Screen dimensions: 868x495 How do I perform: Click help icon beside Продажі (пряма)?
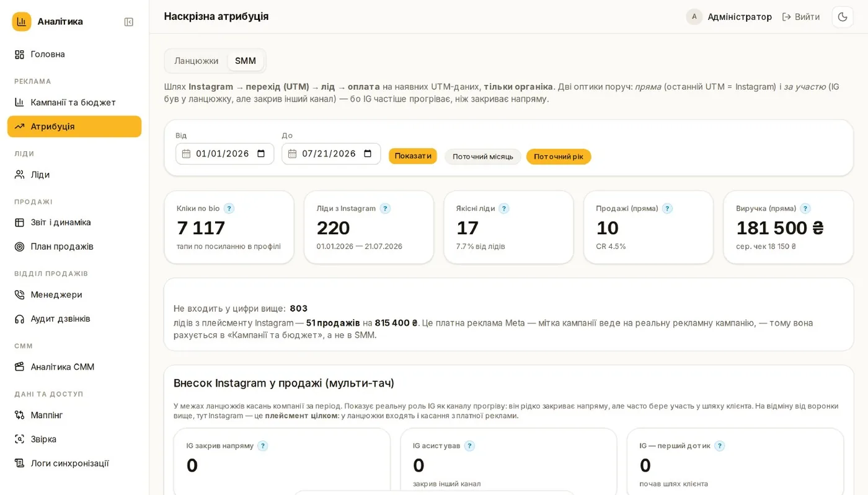667,209
